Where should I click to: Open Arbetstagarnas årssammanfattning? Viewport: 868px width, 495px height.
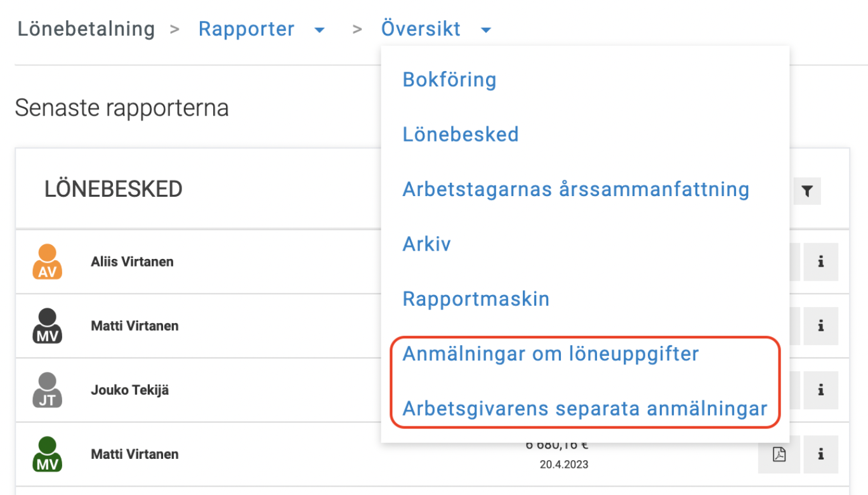576,189
